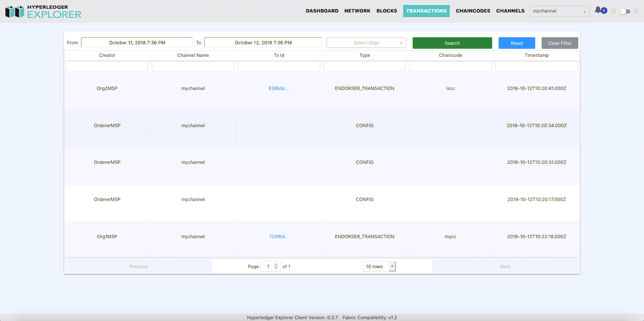
Task: Click the Type column filter box
Action: tap(365, 67)
